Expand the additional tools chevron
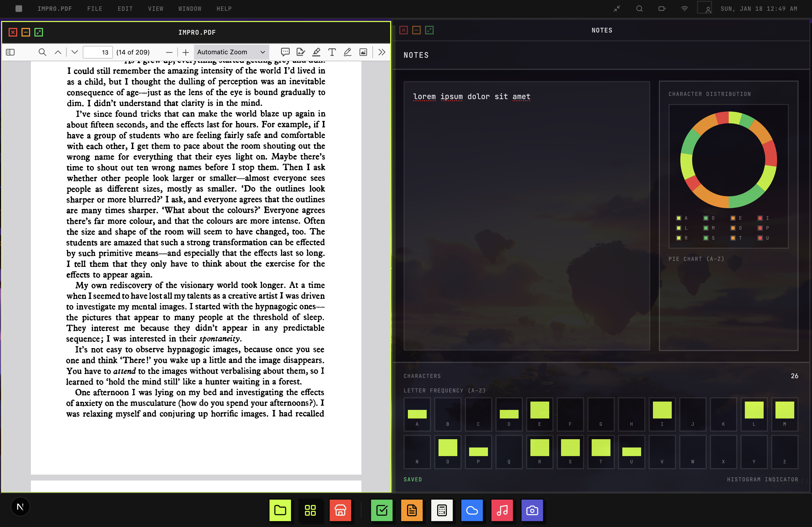The width and height of the screenshot is (812, 527). pos(382,52)
